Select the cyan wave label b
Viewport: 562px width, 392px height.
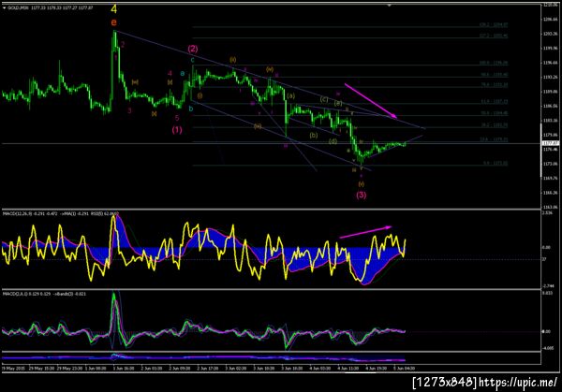coord(191,109)
